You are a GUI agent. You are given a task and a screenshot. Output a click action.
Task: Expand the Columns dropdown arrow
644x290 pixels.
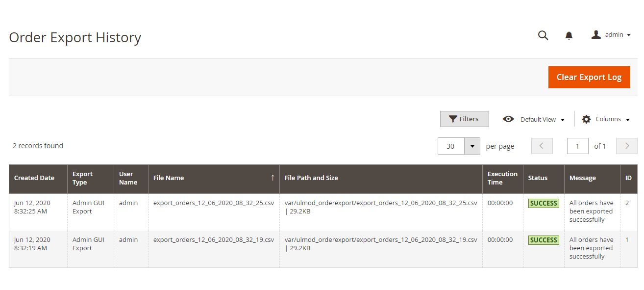[x=627, y=120]
